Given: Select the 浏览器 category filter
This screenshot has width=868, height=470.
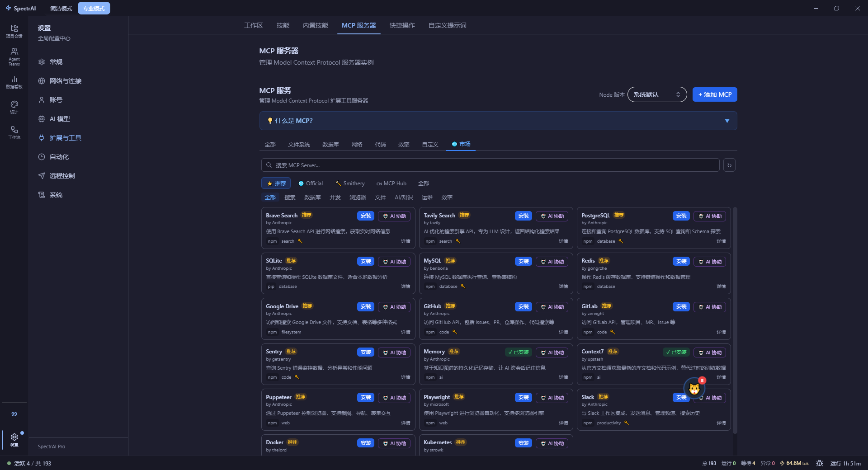Looking at the screenshot, I should [358, 197].
